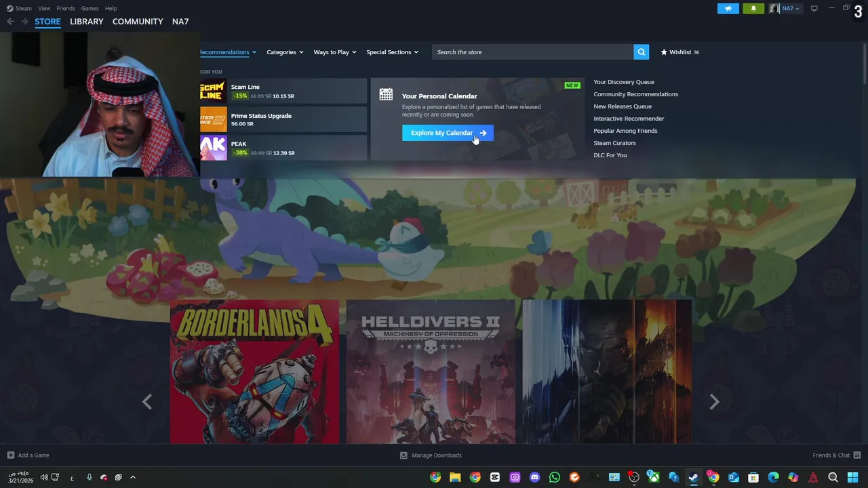Open the PEAK recommended game
Image resolution: width=868 pixels, height=488 pixels.
pos(283,148)
